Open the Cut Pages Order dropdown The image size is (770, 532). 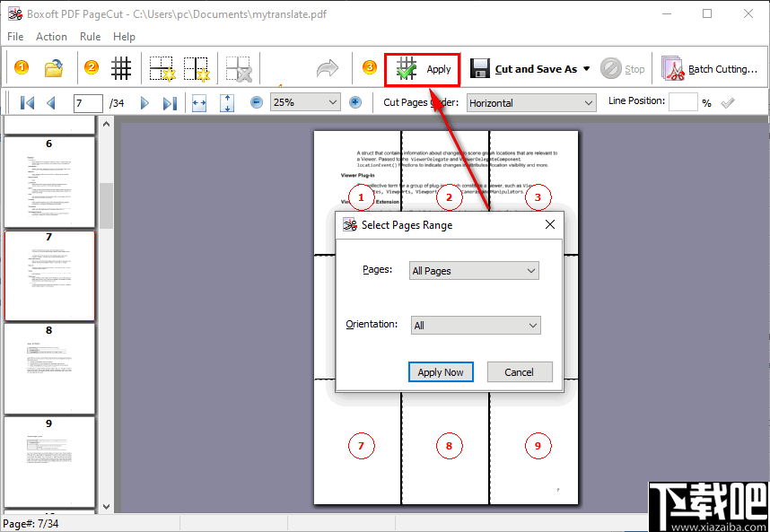click(530, 102)
